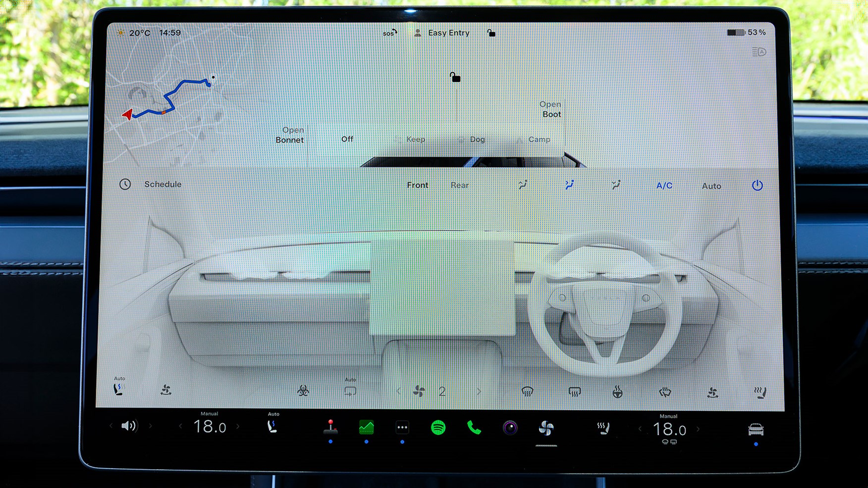Open the Arcade joystick app
868x488 pixels.
[330, 427]
